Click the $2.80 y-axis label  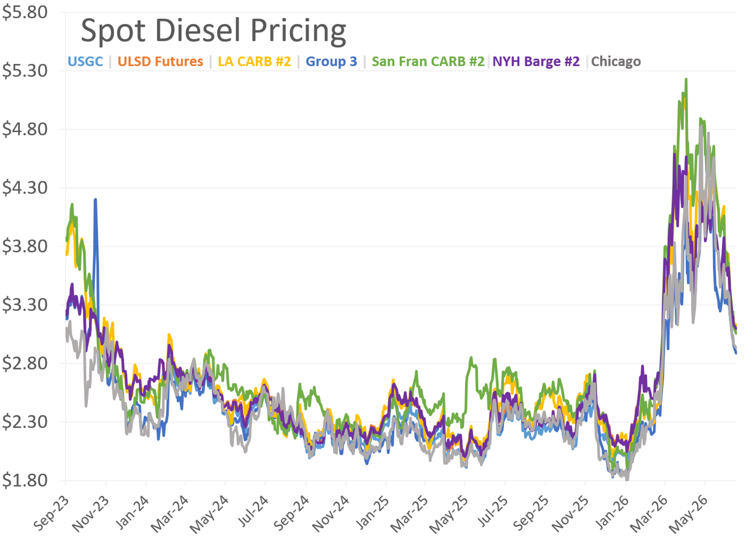(25, 363)
